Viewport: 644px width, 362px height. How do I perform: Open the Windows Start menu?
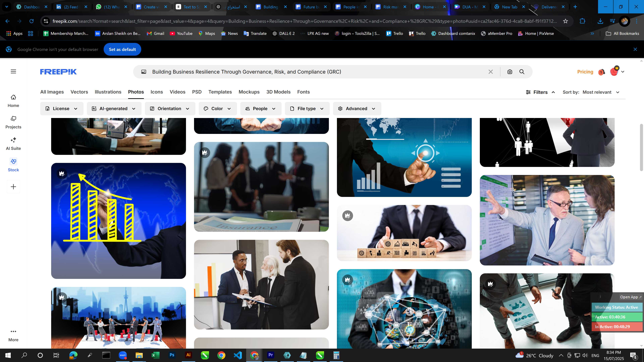pos(8,355)
